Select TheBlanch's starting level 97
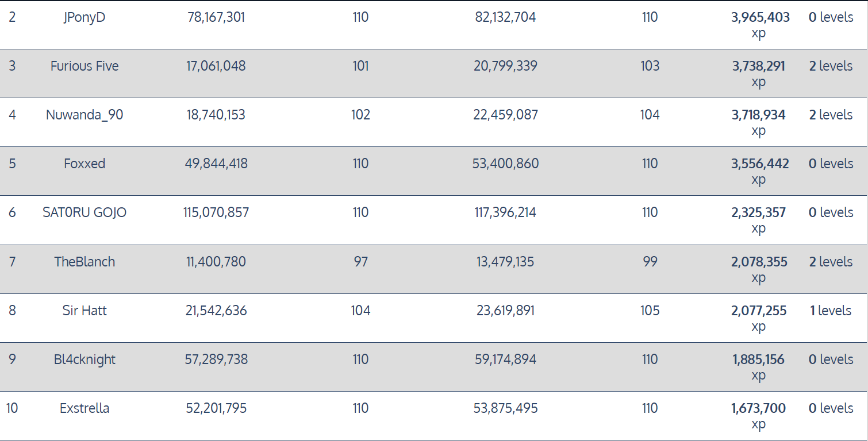Screen dimensions: 868x441 coord(360,262)
